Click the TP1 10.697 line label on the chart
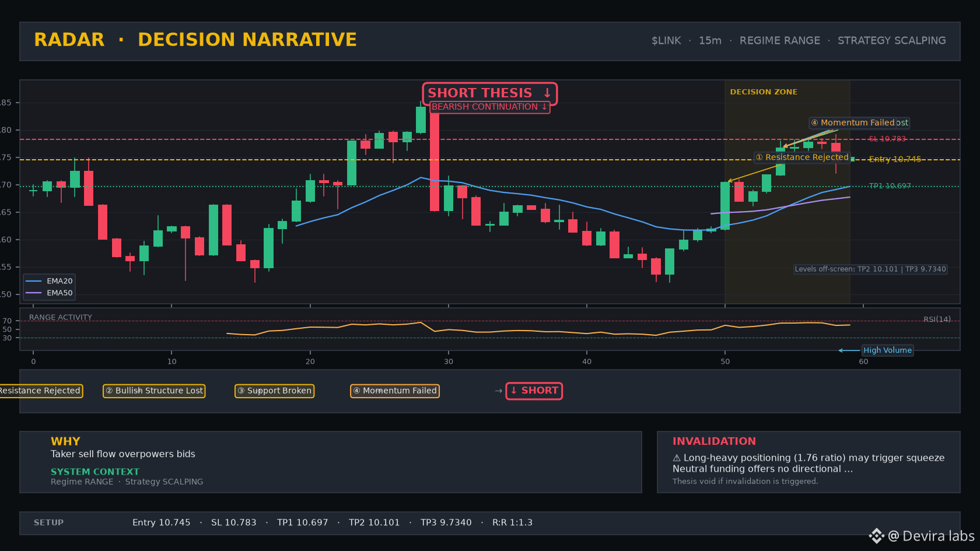 point(890,186)
